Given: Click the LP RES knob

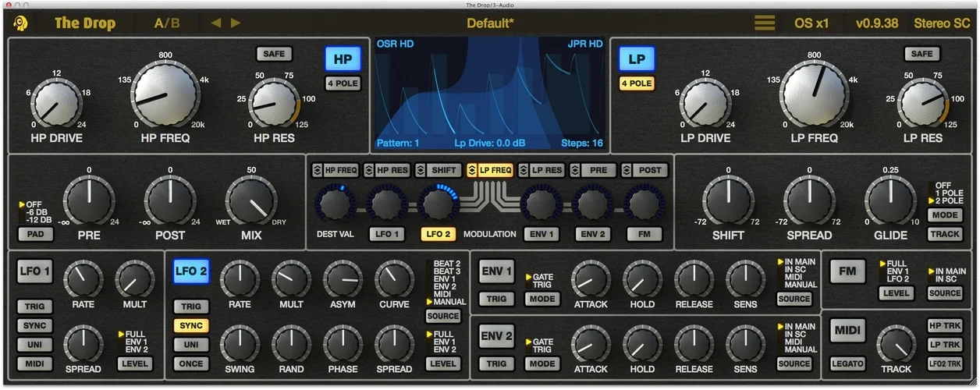Looking at the screenshot, I should (x=921, y=104).
